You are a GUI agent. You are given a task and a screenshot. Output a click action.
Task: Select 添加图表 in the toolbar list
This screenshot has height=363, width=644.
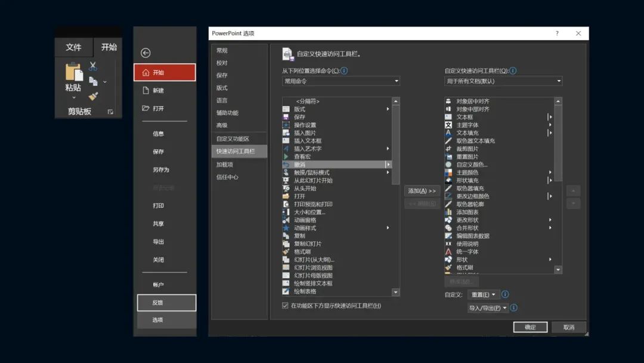coord(499,212)
